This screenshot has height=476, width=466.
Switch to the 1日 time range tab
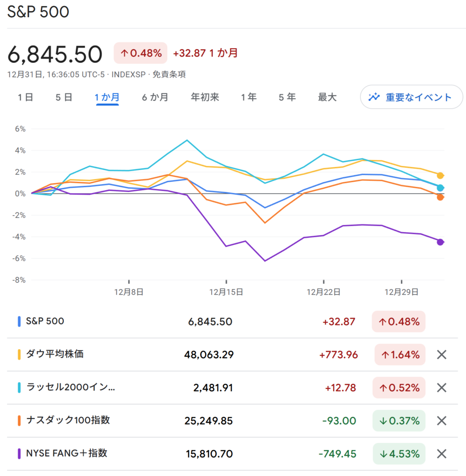[x=25, y=98]
